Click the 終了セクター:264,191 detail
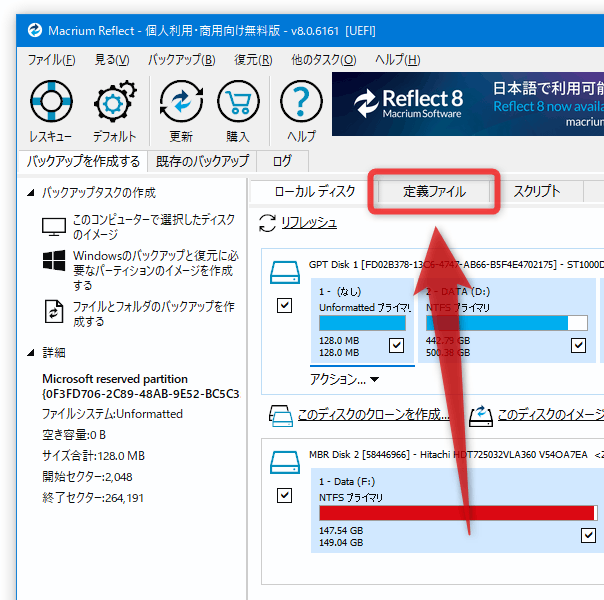 92,498
